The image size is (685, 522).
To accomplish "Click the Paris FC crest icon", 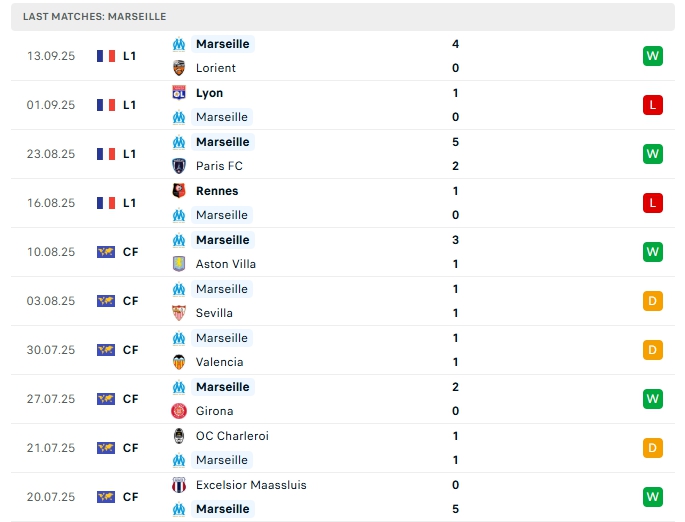I will [179, 166].
